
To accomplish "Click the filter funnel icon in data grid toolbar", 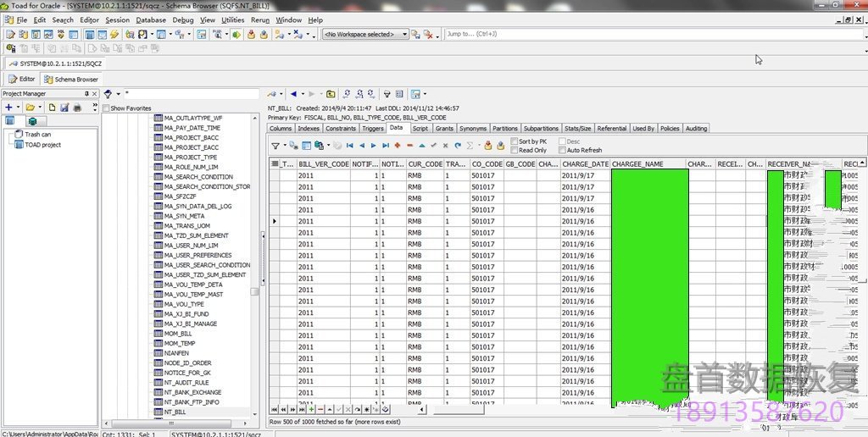I will point(275,146).
